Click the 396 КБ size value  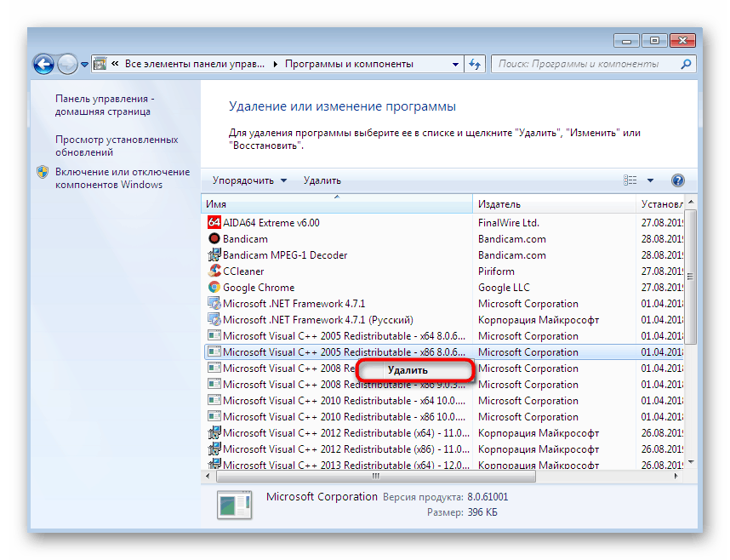point(482,512)
